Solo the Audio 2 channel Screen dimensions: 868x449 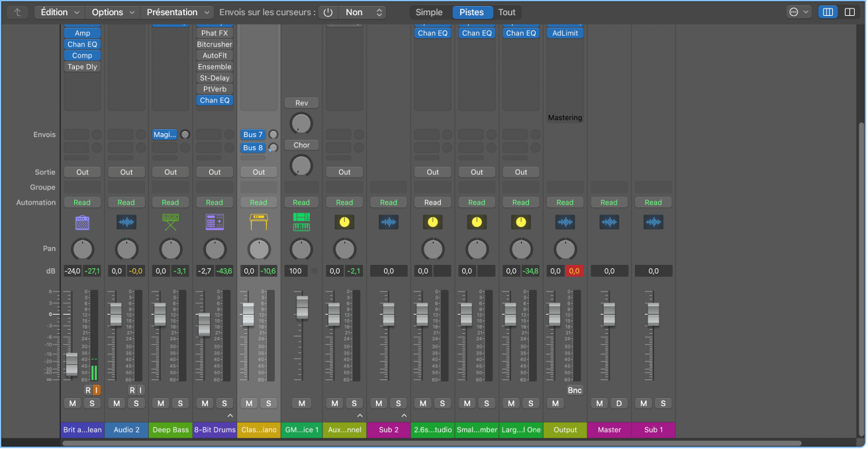[136, 403]
